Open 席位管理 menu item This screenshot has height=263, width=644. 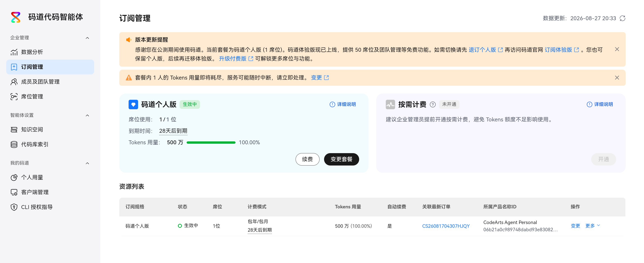[50, 97]
